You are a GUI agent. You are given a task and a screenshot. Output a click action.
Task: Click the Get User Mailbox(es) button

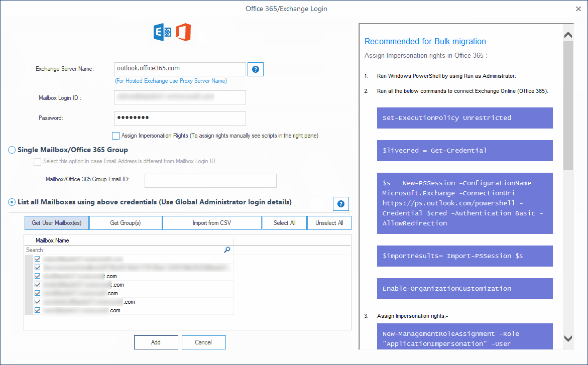point(57,223)
